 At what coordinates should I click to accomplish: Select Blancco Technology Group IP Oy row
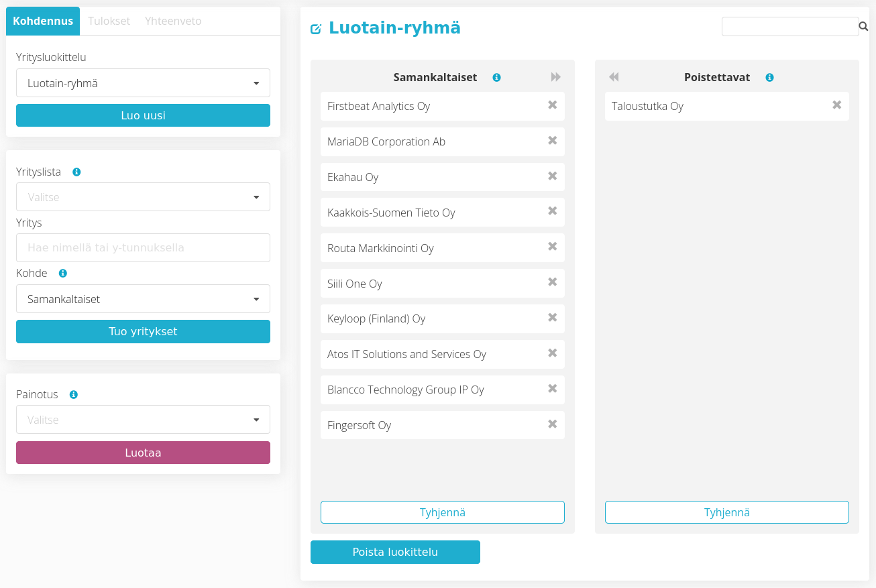(x=443, y=390)
